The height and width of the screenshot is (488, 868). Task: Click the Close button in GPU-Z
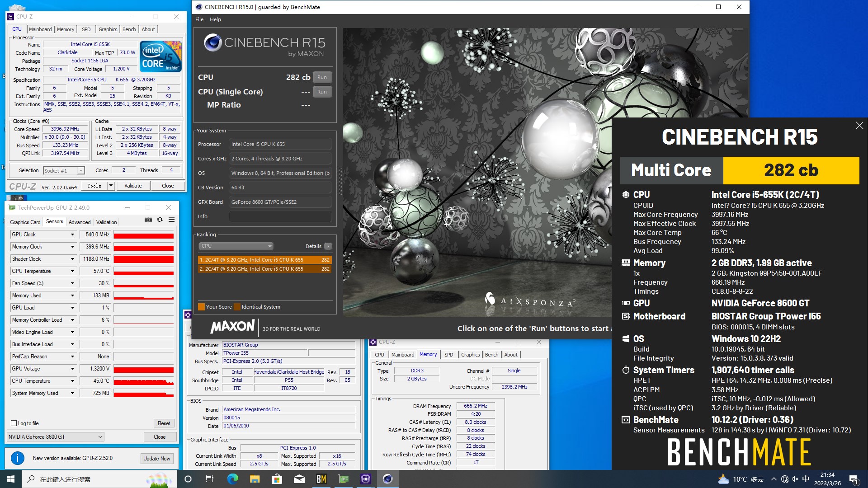click(160, 437)
